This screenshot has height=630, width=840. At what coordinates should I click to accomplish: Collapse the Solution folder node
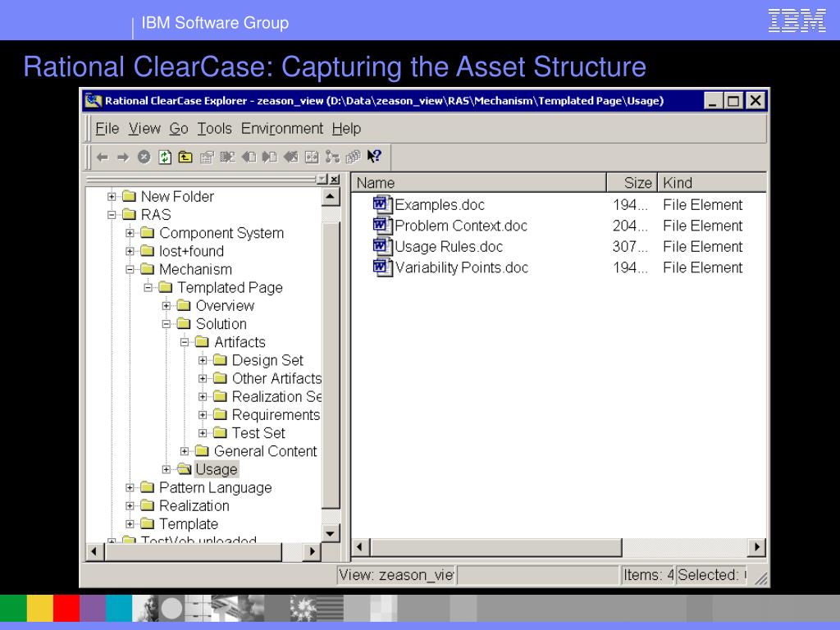166,324
